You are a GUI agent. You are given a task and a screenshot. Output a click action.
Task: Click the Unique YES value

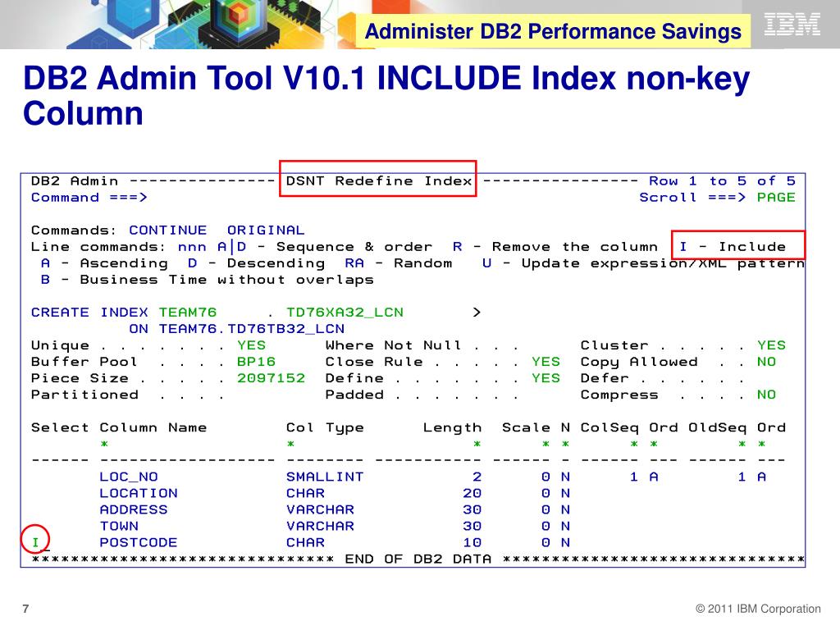coord(251,345)
